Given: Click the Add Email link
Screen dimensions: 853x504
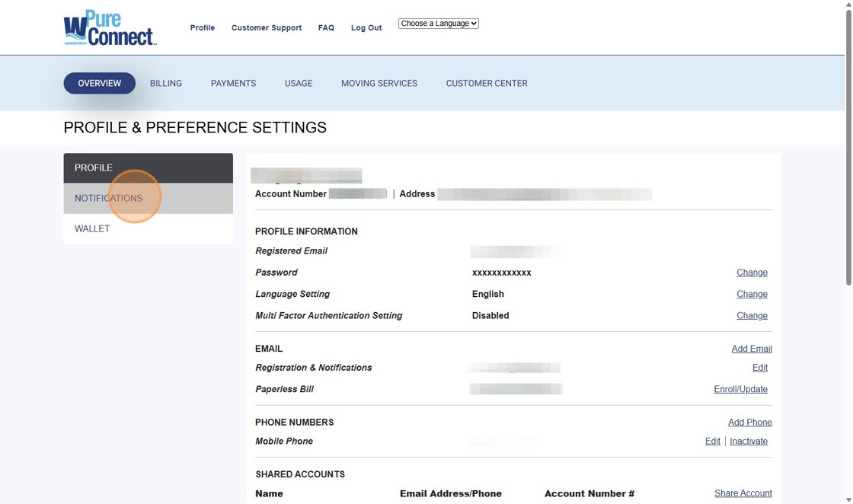Looking at the screenshot, I should click(752, 349).
